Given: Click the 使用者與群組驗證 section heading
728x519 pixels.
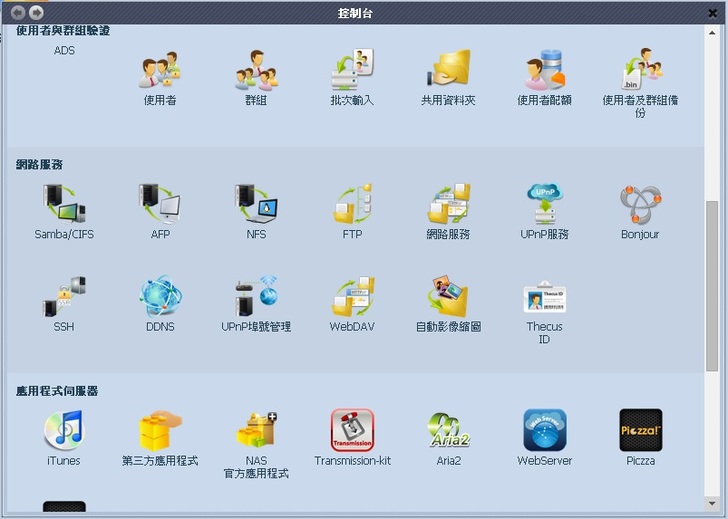Looking at the screenshot, I should click(63, 31).
